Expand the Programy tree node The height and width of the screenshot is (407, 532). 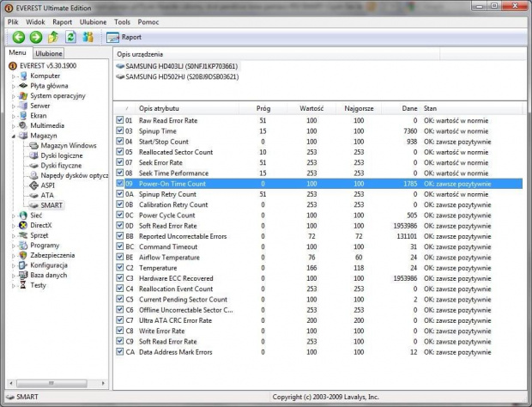[14, 246]
